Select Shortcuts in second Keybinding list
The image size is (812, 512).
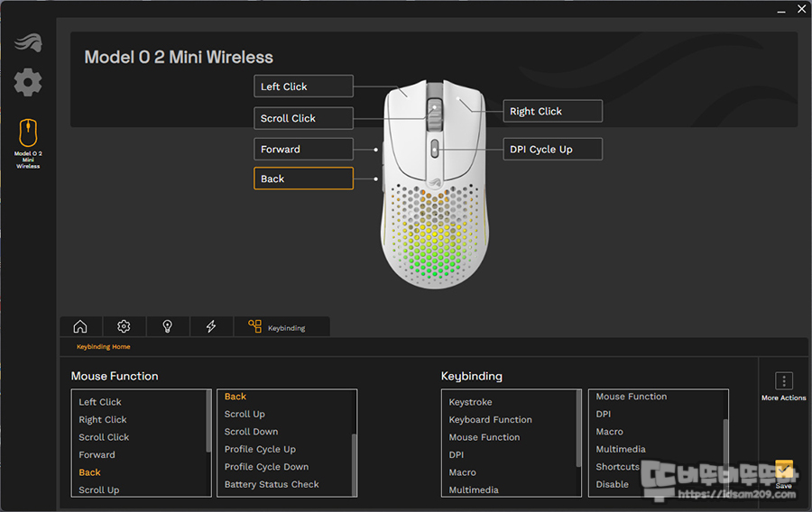[618, 467]
